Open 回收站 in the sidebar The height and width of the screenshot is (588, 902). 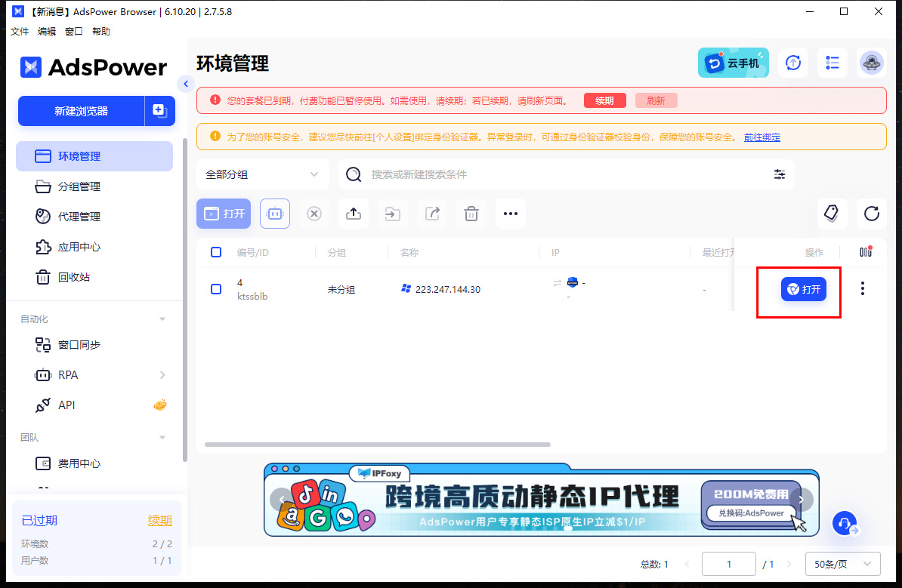[x=94, y=277]
